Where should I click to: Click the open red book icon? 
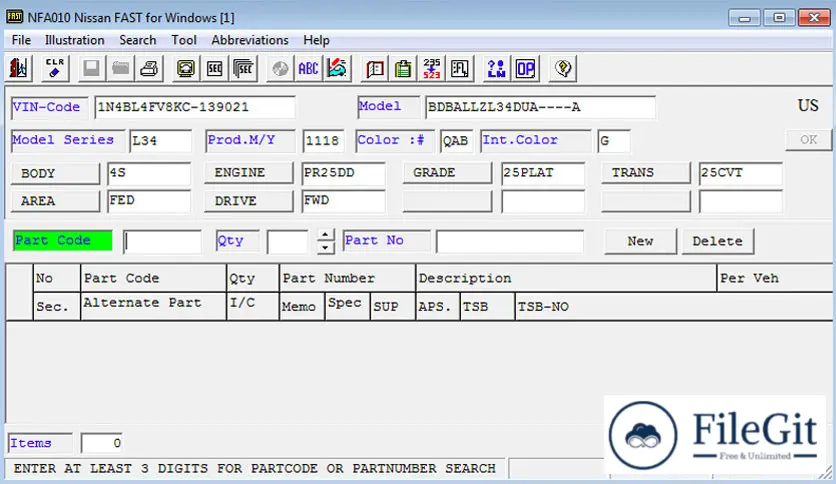coord(374,68)
